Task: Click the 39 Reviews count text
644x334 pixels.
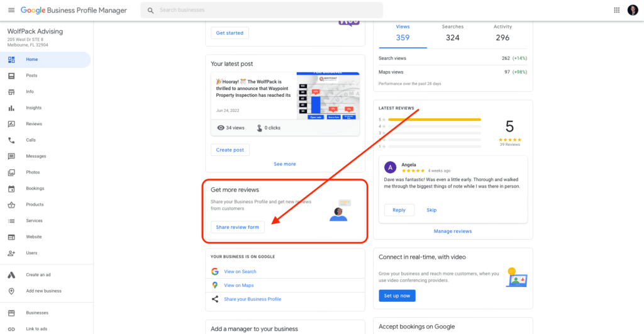Action: click(509, 145)
